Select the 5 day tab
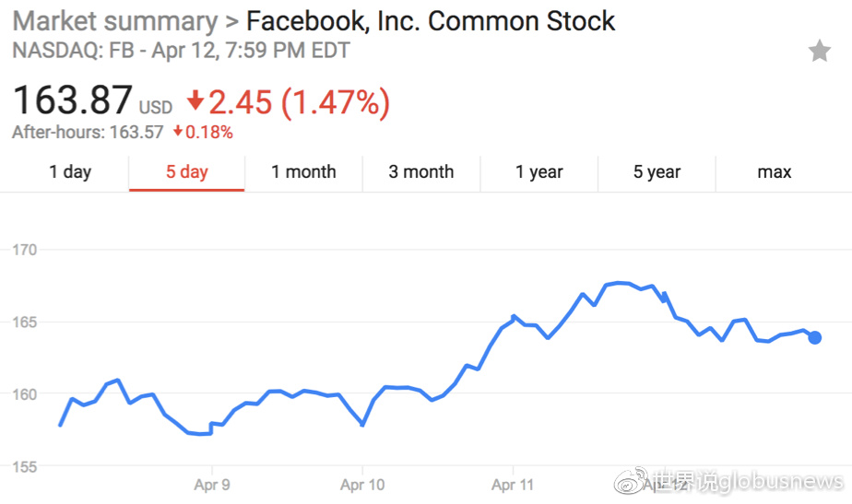The image size is (852, 504). point(187,171)
